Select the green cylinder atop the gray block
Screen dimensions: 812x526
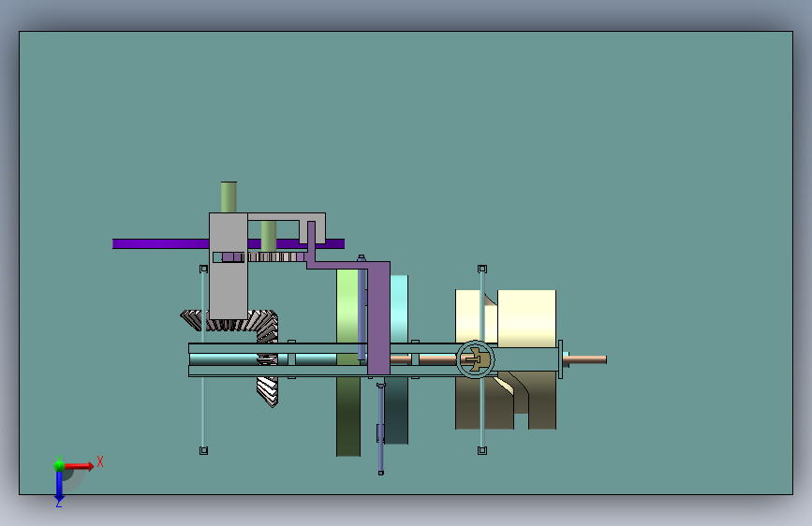[x=229, y=197]
